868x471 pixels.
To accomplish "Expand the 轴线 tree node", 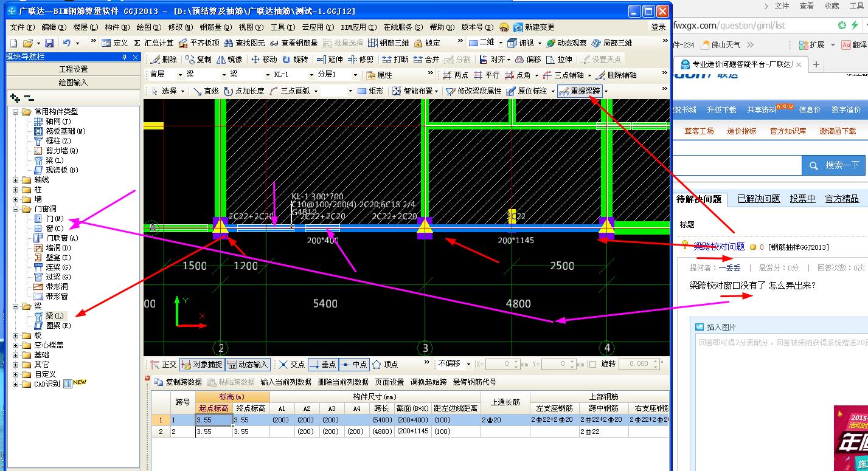I will (x=16, y=180).
